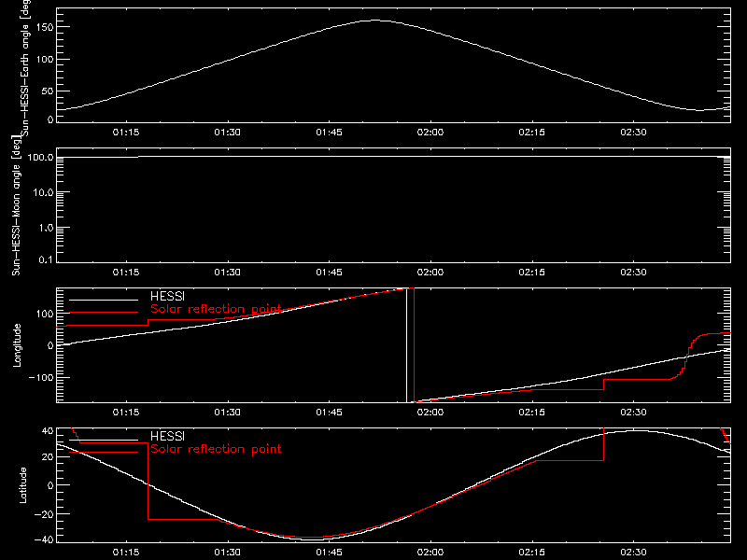The image size is (747, 560).
Task: Click the 100.0 tick on Sun-HESSI-Moon axis
Action: click(x=40, y=157)
